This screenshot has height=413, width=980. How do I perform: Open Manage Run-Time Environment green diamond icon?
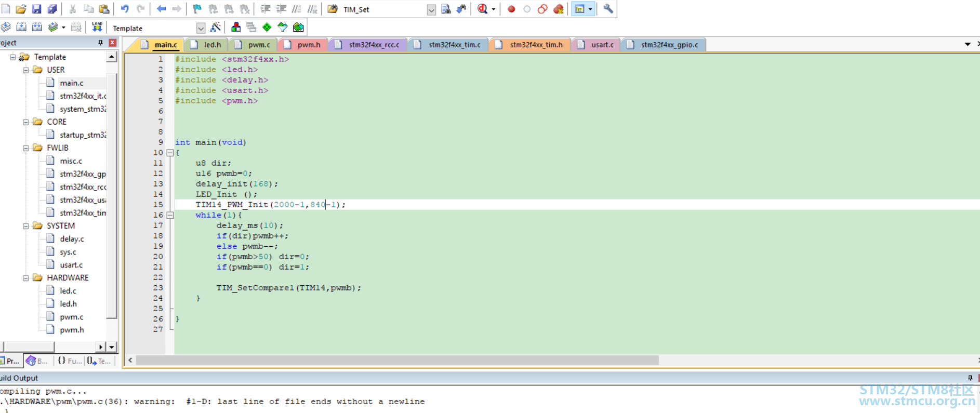267,27
